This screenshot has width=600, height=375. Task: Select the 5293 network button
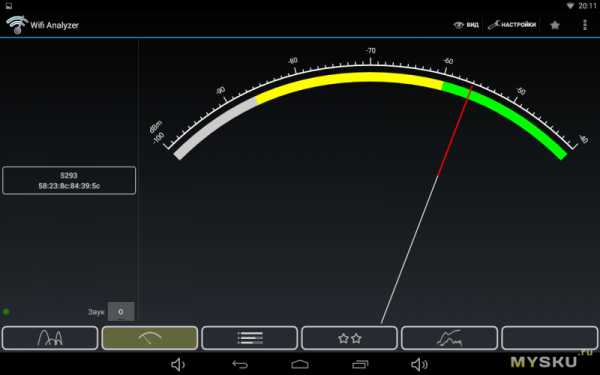click(69, 181)
